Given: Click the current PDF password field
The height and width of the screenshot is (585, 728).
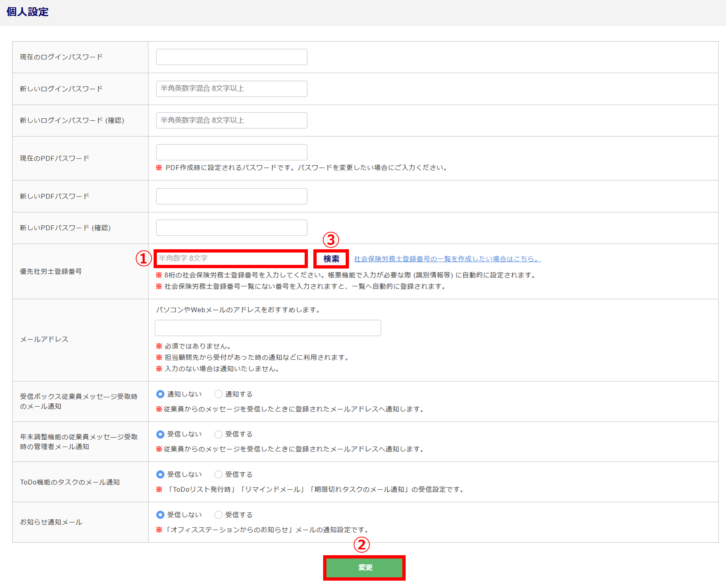Looking at the screenshot, I should point(231,152).
